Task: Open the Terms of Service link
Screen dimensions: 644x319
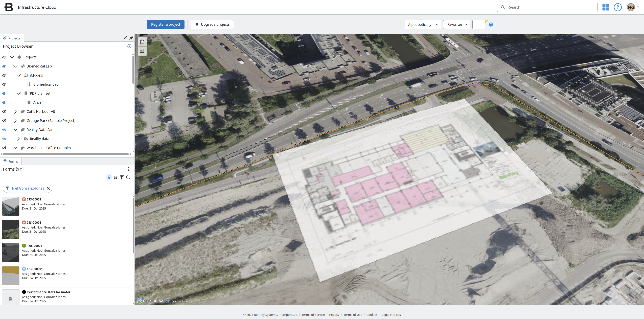Action: tap(313, 315)
